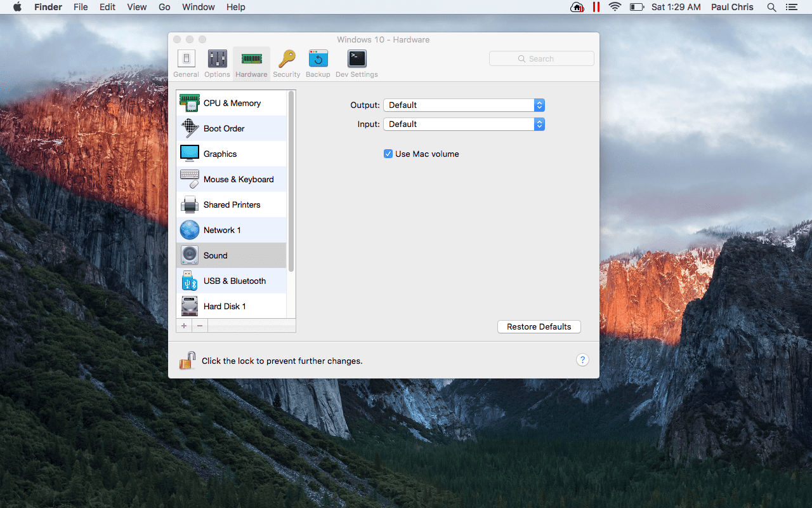Viewport: 812px width, 508px height.
Task: Open the Input device dropdown
Action: click(464, 124)
